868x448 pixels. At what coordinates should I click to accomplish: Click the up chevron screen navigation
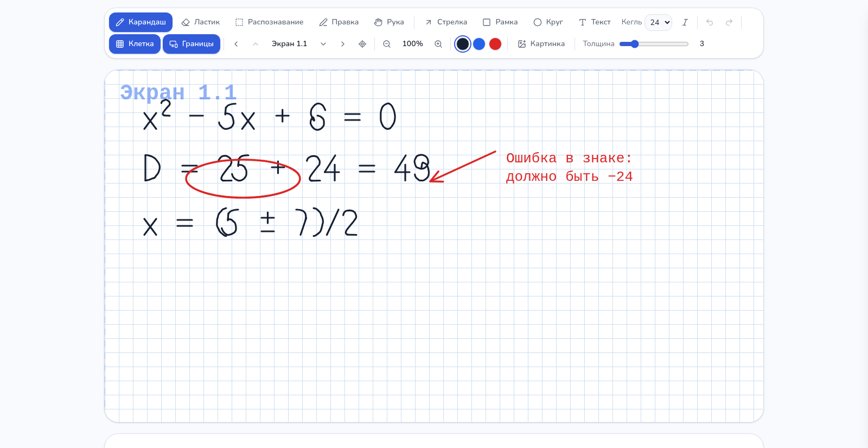[x=256, y=44]
